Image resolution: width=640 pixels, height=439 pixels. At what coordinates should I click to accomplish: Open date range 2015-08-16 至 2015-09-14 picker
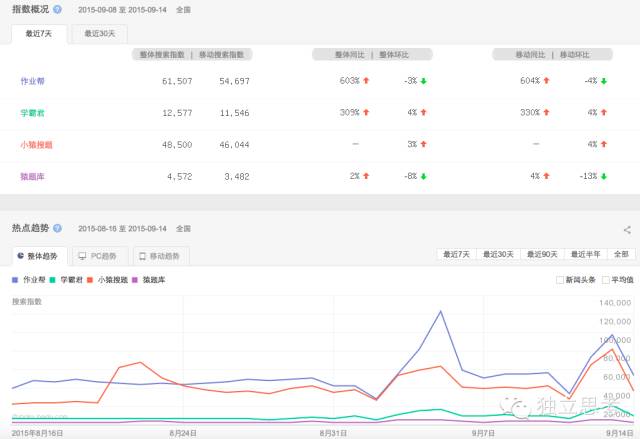[122, 229]
